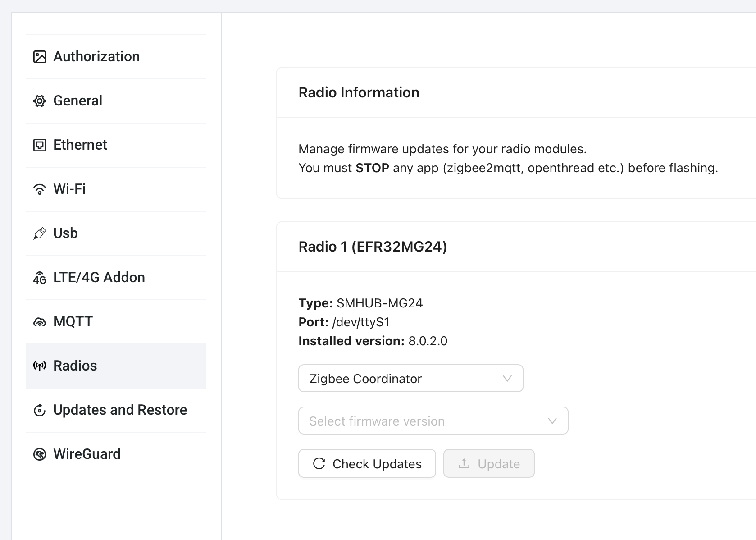The image size is (756, 540).
Task: Open Updates and Restore page
Action: [116, 410]
